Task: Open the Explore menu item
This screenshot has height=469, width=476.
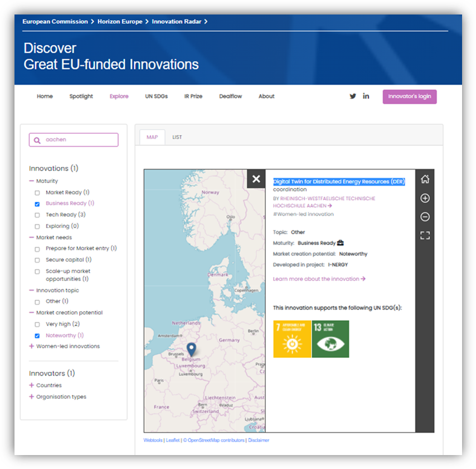Action: click(119, 96)
